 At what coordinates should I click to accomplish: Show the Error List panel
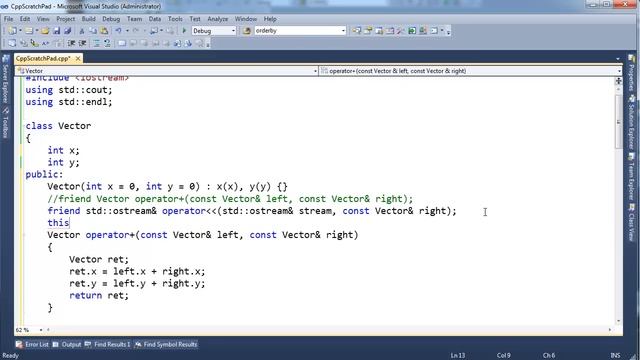point(32,344)
